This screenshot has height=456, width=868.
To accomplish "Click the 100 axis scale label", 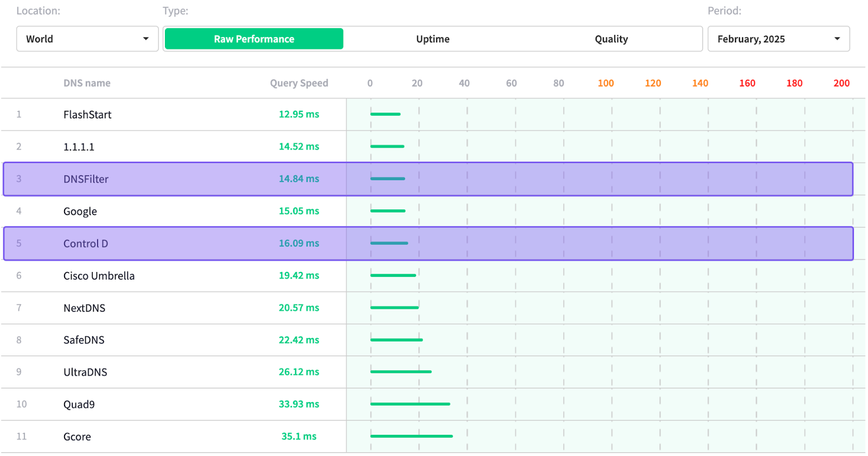I will coord(606,83).
